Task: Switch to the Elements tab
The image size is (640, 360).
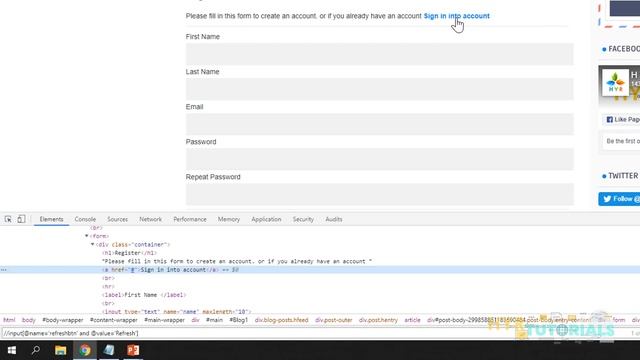Action: pos(51,219)
